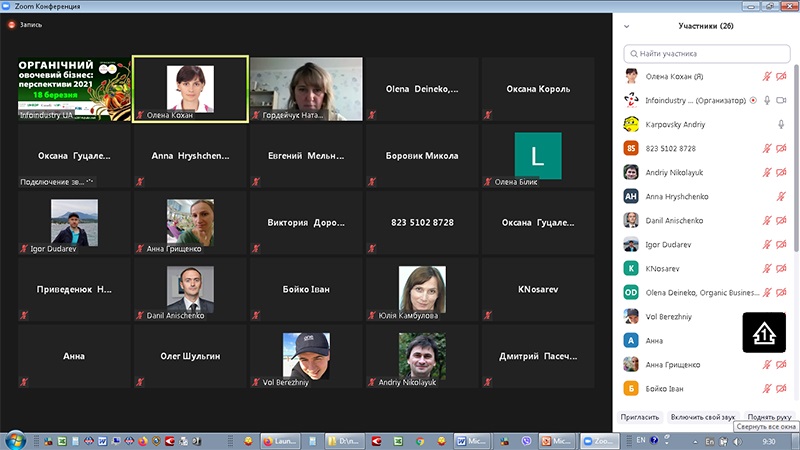Select the Infoindustry UA video tile
Viewport: 800px width, 450px height.
pos(74,89)
